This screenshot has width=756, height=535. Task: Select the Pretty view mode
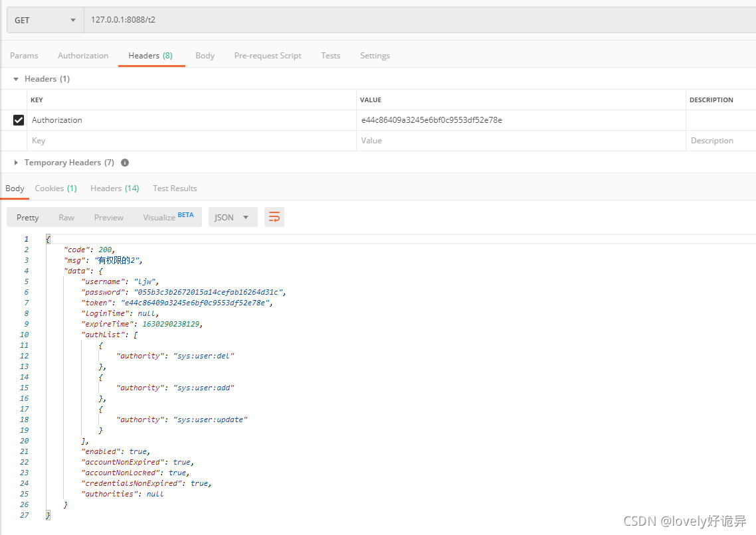tap(27, 218)
